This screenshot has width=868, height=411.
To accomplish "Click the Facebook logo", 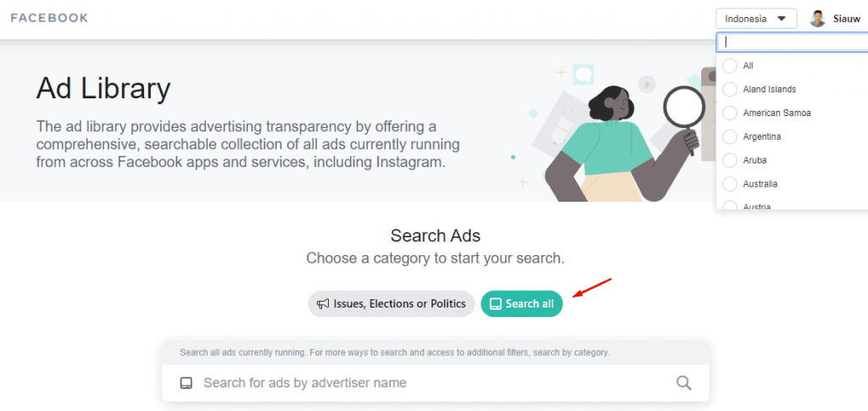I will click(x=49, y=18).
